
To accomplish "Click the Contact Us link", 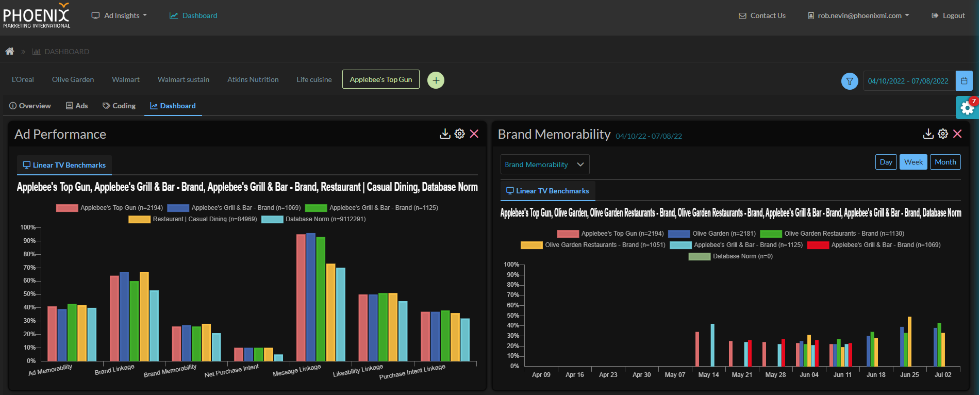I will point(762,15).
